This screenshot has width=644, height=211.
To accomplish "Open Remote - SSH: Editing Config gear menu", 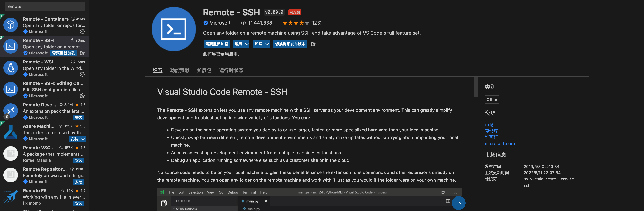I will (x=82, y=96).
